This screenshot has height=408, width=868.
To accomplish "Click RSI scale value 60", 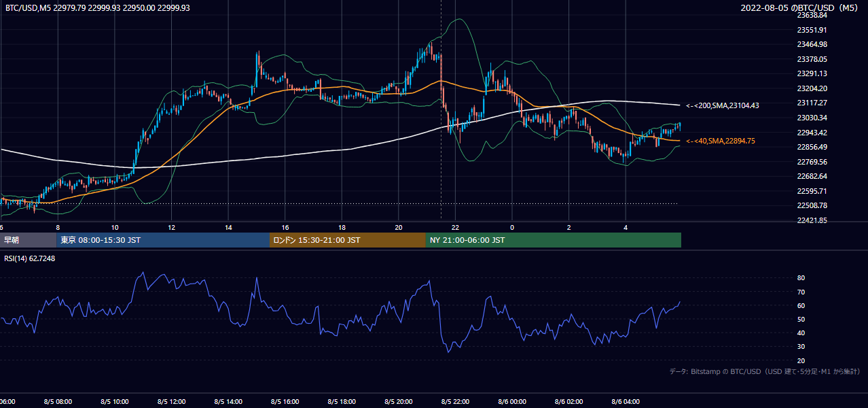I will [801, 305].
